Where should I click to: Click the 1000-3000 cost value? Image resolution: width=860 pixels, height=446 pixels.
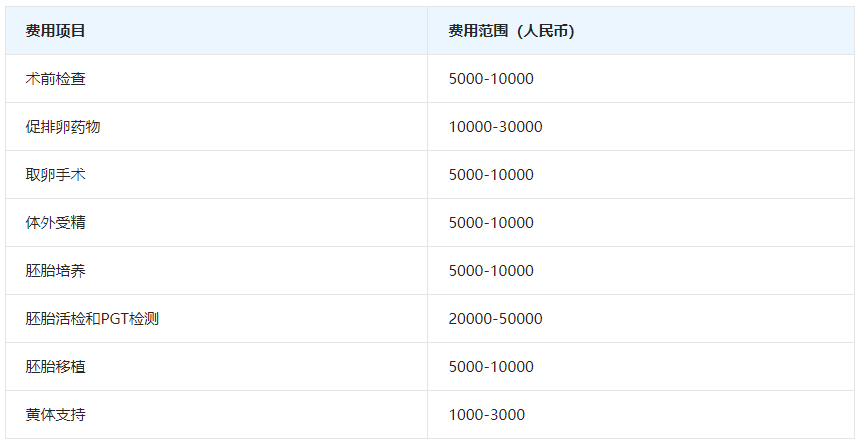(487, 415)
